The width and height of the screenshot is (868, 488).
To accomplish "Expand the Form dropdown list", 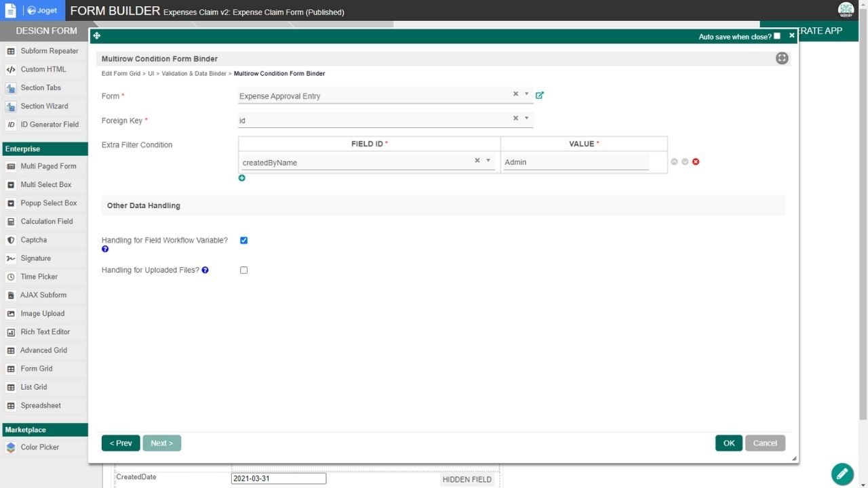I will tap(527, 94).
